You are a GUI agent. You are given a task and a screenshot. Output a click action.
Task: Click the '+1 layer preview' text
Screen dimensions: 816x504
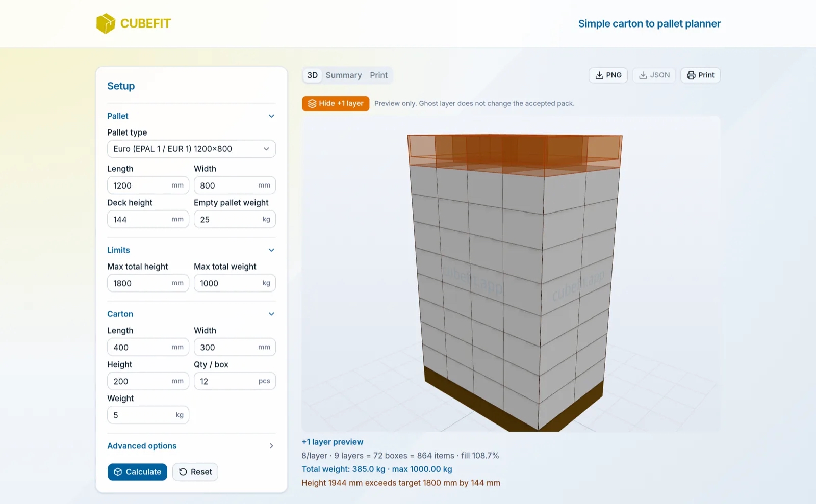[x=333, y=442]
